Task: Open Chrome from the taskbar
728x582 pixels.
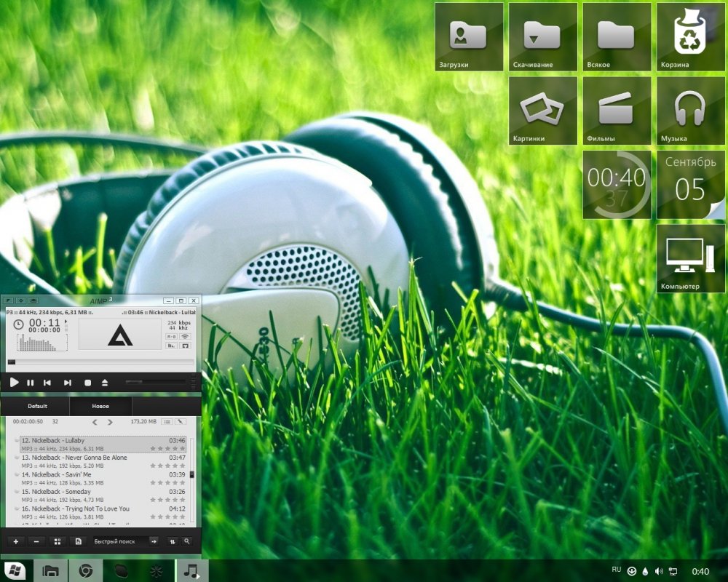Action: [x=85, y=570]
